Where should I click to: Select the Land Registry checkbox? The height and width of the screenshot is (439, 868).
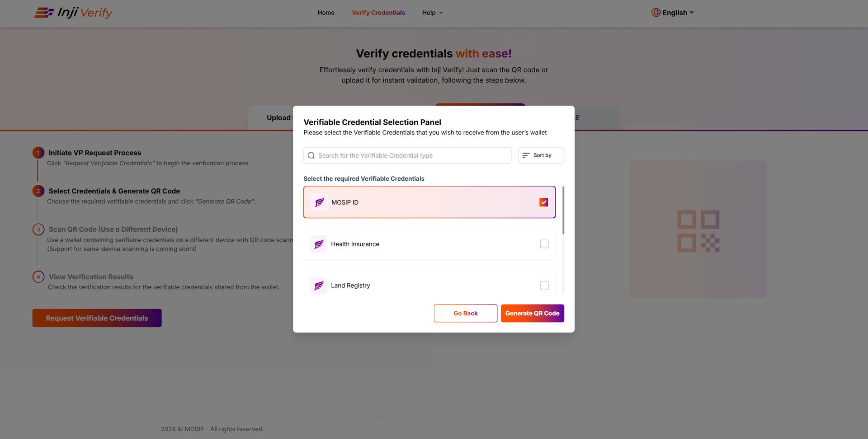coord(544,285)
